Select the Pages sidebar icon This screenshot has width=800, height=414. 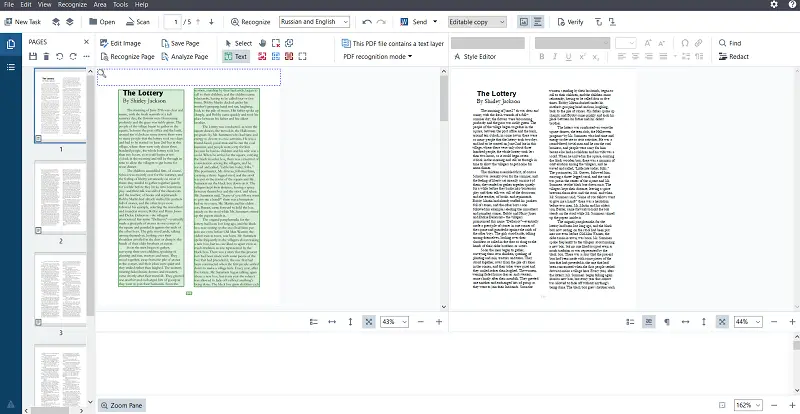pos(11,44)
